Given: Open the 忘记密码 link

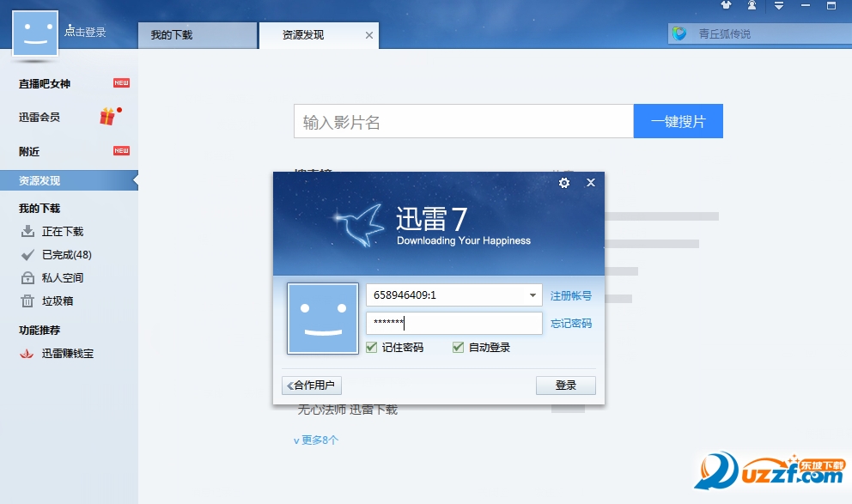Looking at the screenshot, I should pyautogui.click(x=571, y=324).
